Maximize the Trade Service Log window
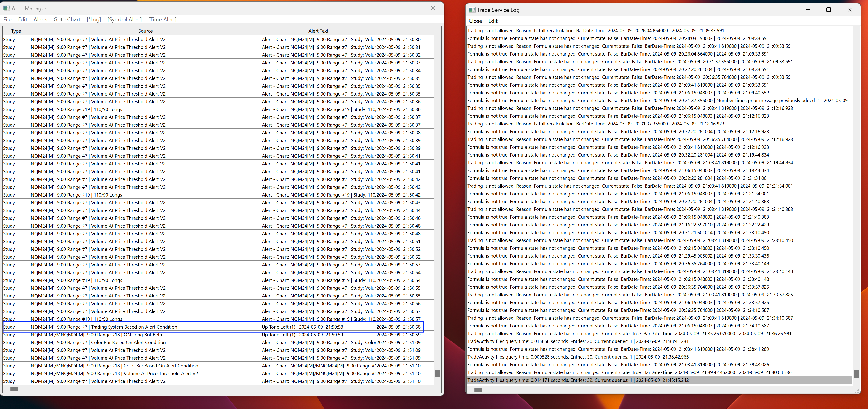The height and width of the screenshot is (409, 868). [829, 10]
